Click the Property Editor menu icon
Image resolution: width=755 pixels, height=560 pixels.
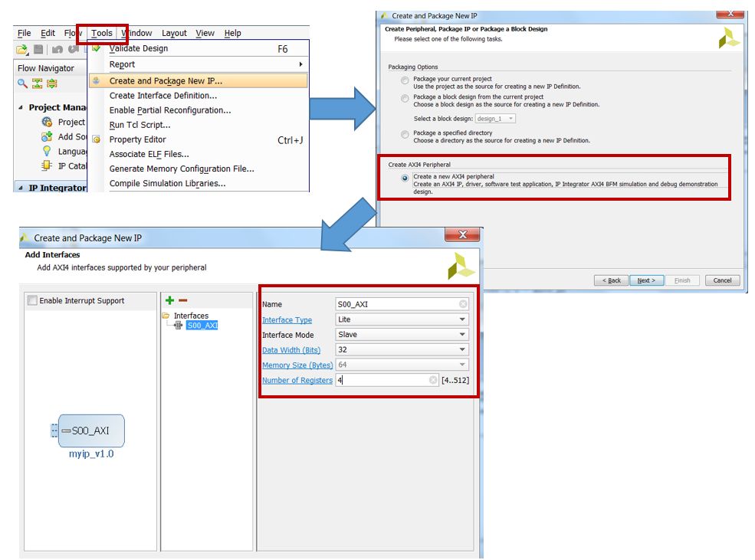click(x=97, y=139)
